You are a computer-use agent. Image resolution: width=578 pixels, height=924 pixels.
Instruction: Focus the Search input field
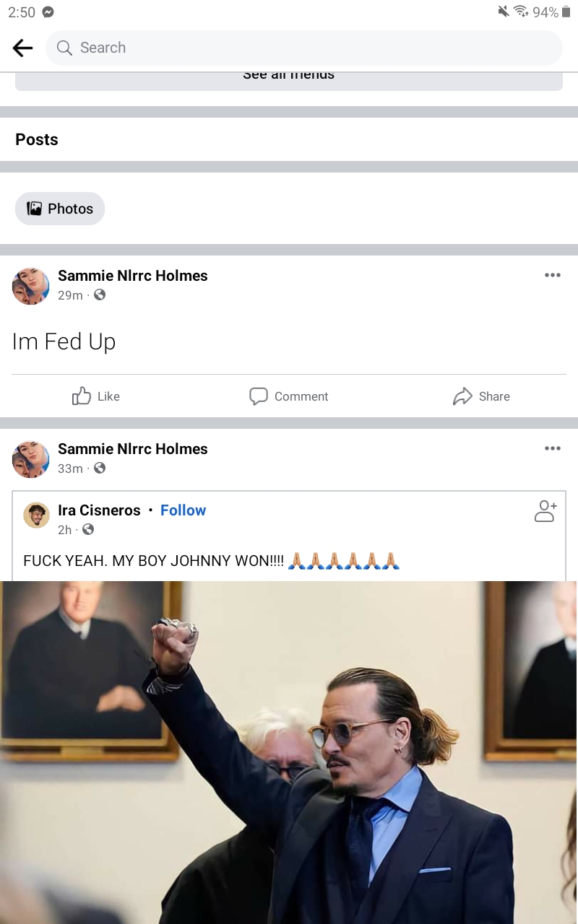[303, 48]
